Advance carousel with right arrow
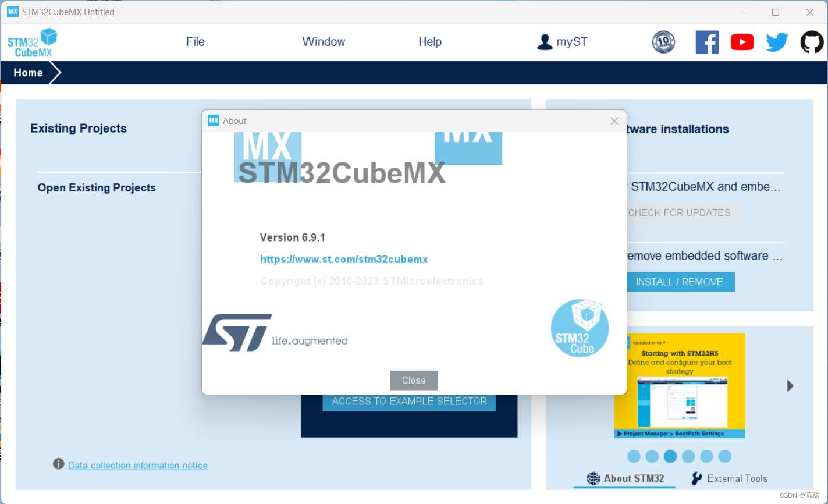828x504 pixels. pos(790,386)
